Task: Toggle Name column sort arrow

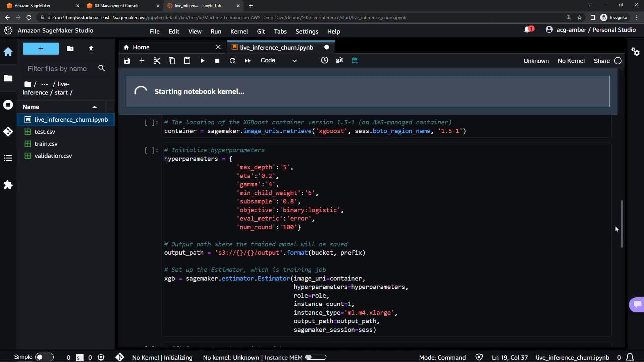Action: point(95,107)
